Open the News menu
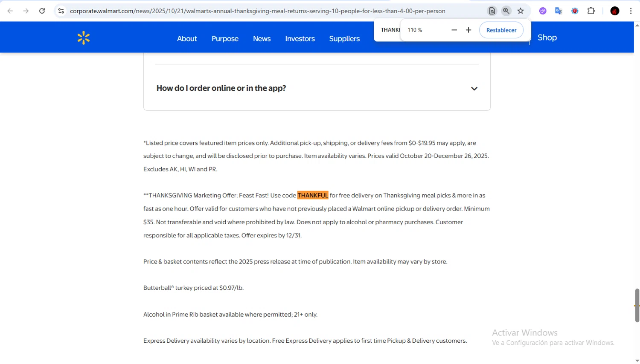 click(262, 38)
